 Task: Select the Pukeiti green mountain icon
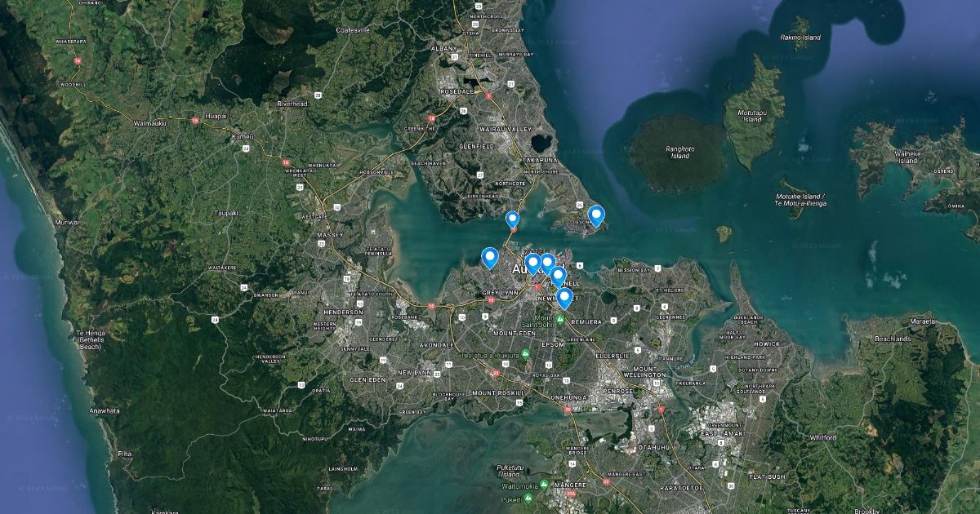click(x=528, y=497)
